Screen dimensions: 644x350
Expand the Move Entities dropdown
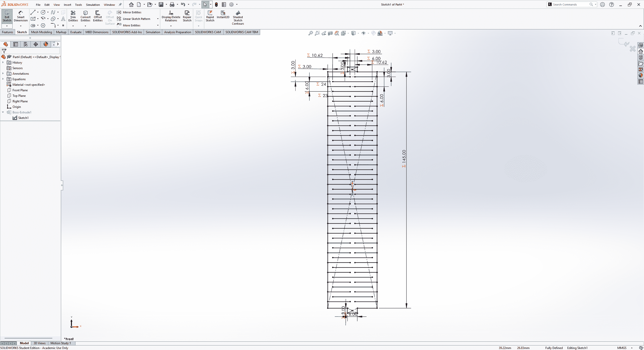coord(158,25)
